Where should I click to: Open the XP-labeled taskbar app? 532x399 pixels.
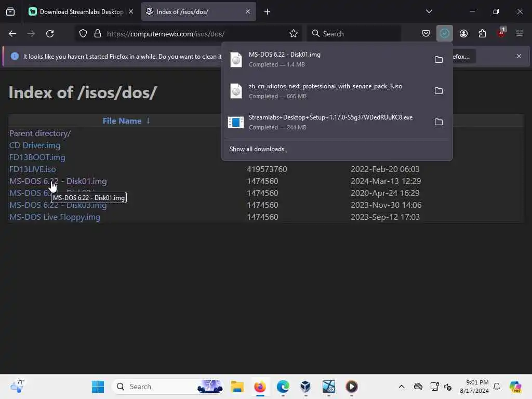[328, 387]
